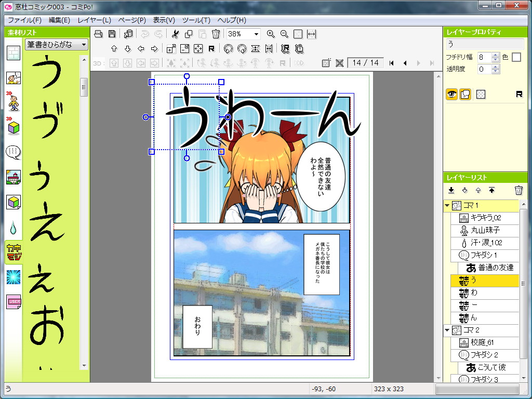532x399 pixels.
Task: Click the Undo arrow icon
Action: [145, 34]
